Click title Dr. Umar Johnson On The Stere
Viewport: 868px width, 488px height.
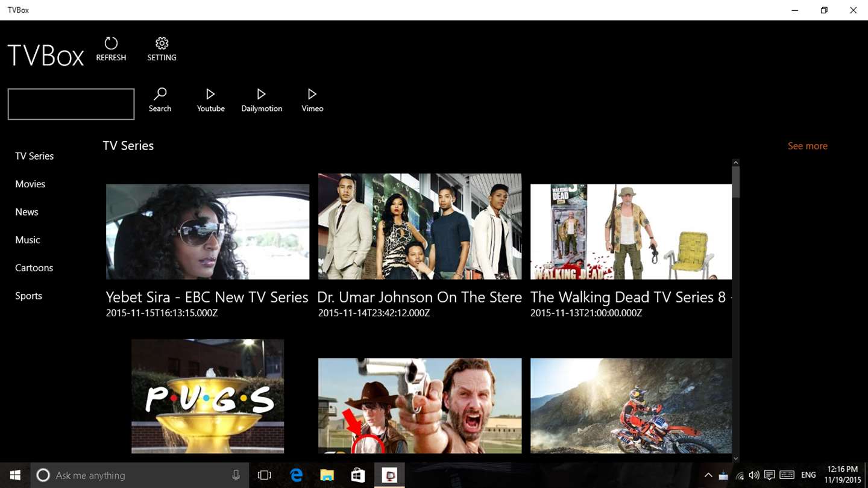(x=420, y=297)
